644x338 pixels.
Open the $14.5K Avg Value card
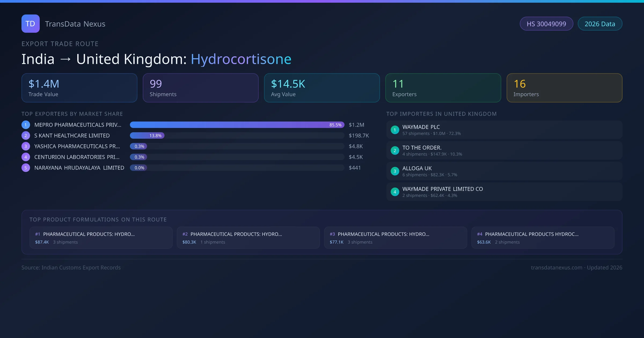coord(322,88)
